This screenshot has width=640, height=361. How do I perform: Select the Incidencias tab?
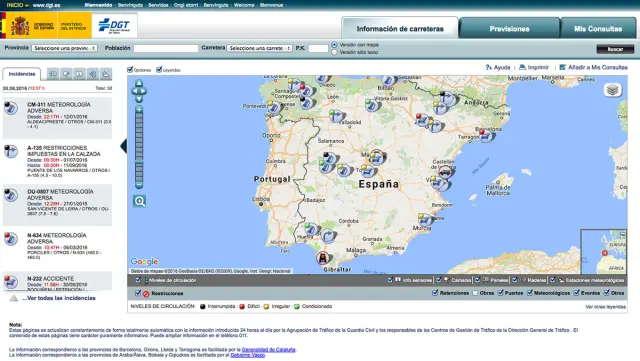pos(22,74)
